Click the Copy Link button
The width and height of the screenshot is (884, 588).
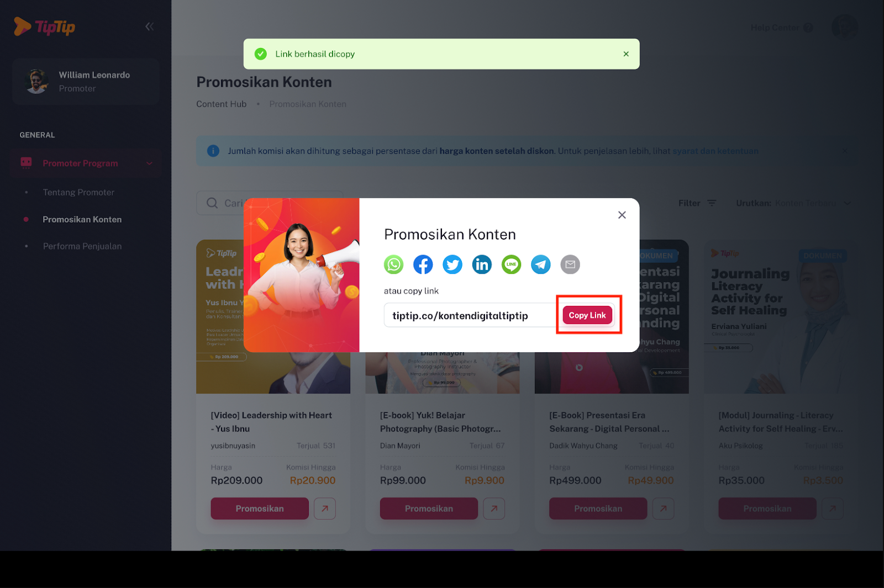click(x=587, y=315)
